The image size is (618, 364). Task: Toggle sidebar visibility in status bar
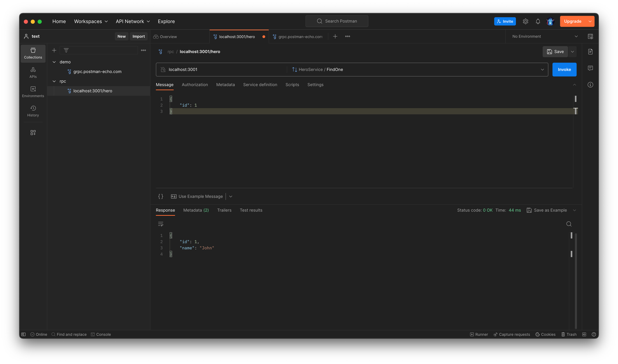[x=23, y=334]
